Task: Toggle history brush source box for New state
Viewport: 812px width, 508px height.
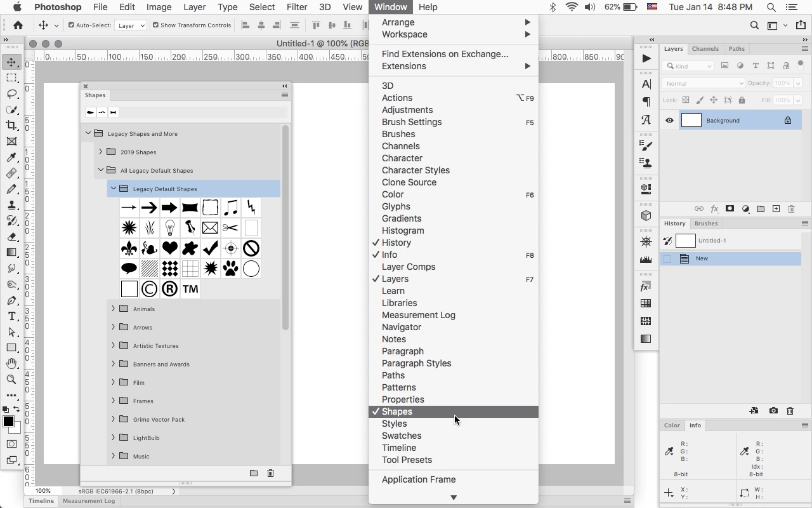Action: (667, 258)
